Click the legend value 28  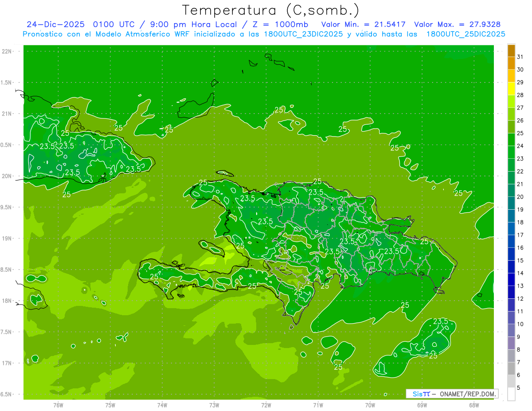(x=520, y=95)
